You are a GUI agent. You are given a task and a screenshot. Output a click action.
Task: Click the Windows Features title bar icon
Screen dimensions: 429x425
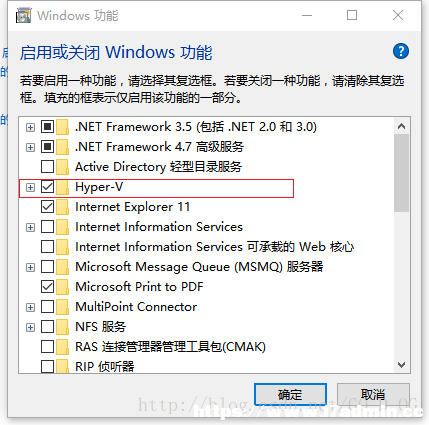click(x=23, y=15)
